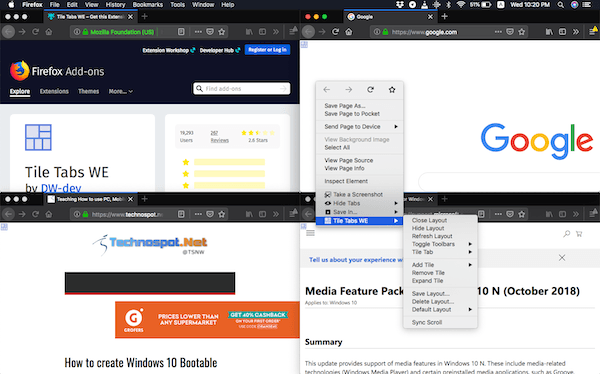The height and width of the screenshot is (374, 600).
Task: Dismiss the experience survey banner
Action: tap(562, 258)
